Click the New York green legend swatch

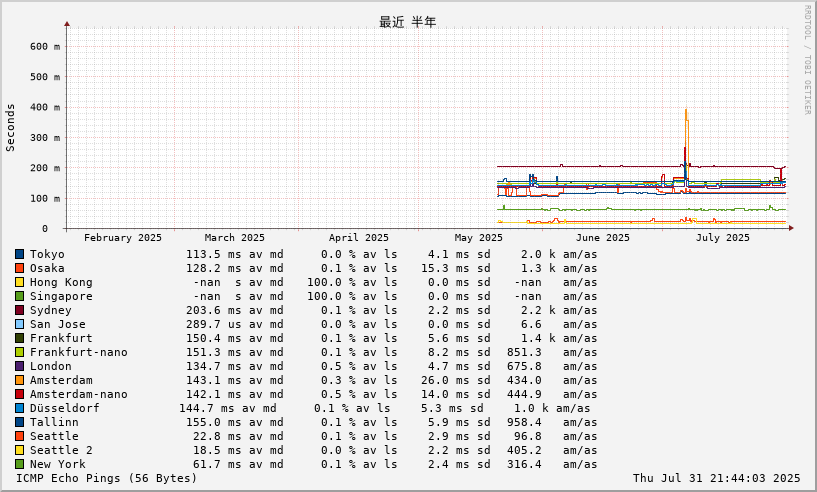point(19,464)
